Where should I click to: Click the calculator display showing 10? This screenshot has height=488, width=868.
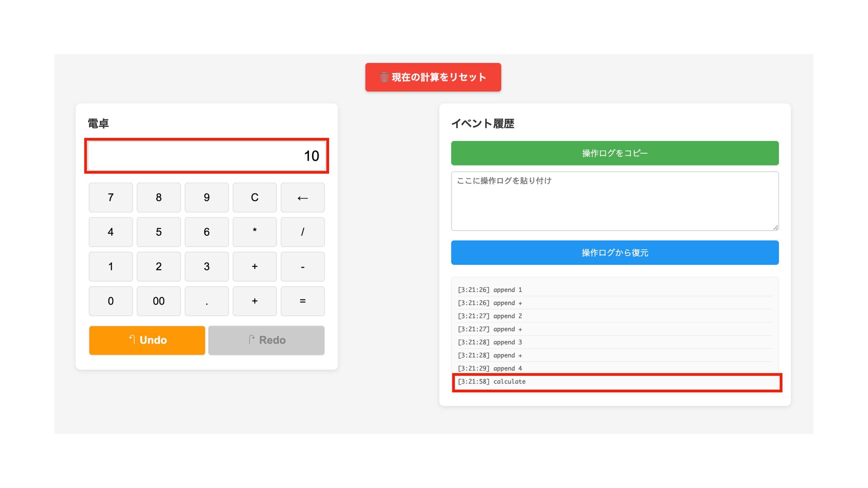(207, 156)
